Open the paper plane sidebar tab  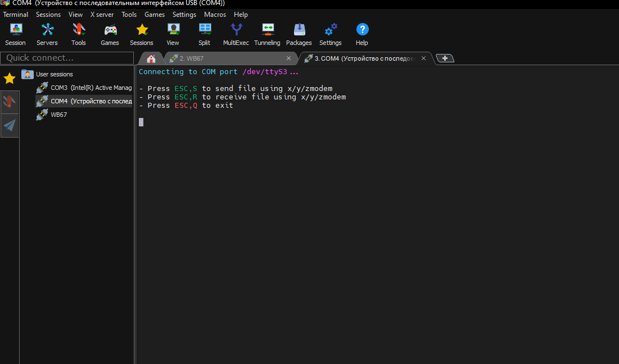[x=10, y=125]
